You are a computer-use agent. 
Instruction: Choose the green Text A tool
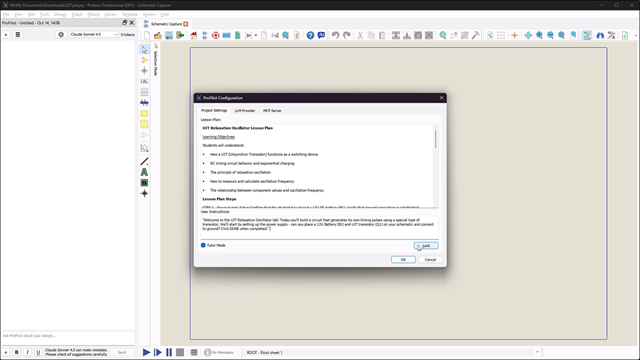[x=144, y=172]
